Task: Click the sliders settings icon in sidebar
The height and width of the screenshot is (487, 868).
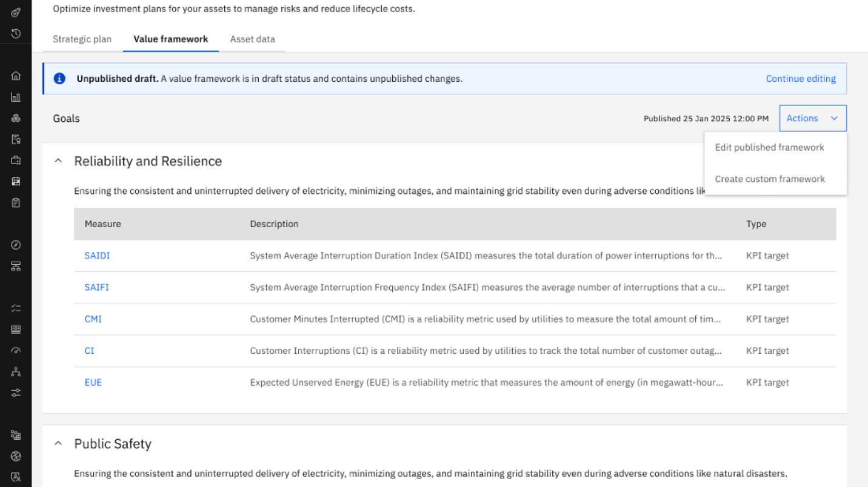Action: (16, 393)
